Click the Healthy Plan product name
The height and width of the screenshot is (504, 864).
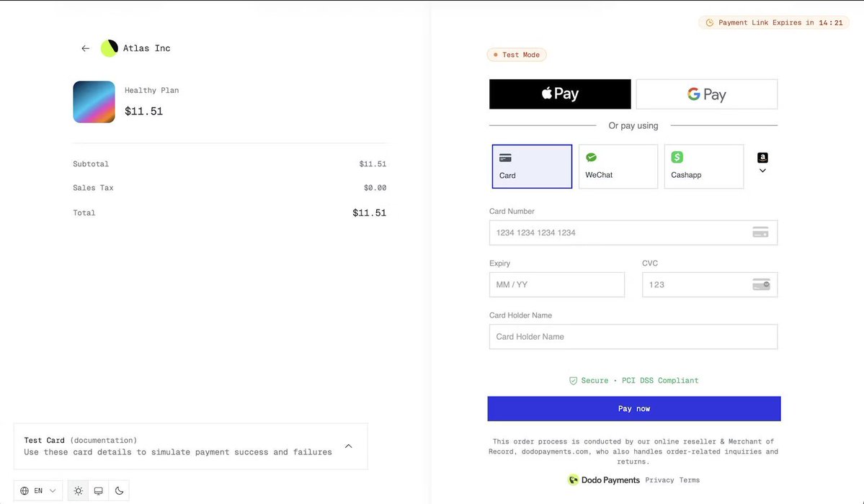(151, 90)
